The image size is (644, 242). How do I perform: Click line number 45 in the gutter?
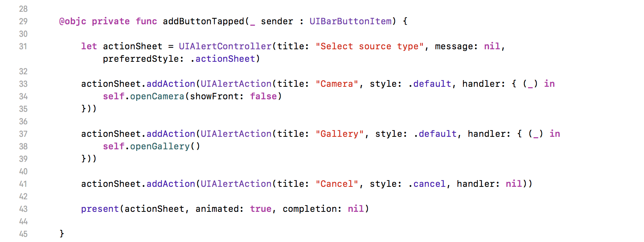coord(23,234)
